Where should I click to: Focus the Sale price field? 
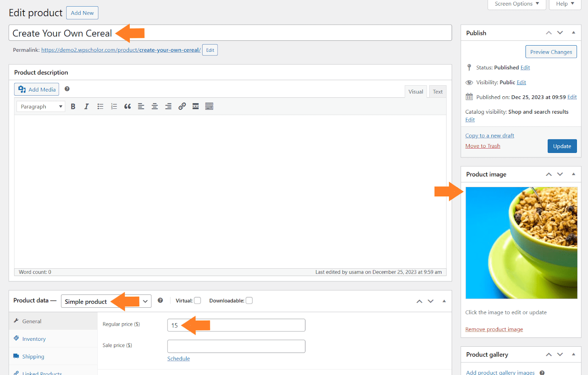(236, 346)
